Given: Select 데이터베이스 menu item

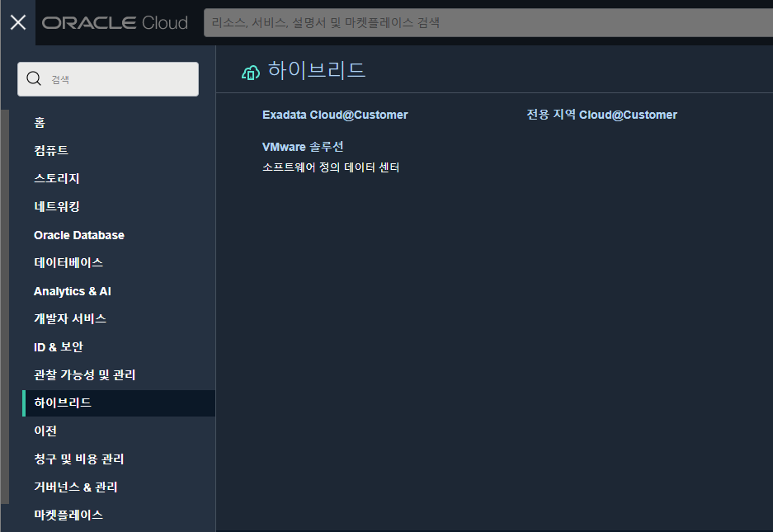Looking at the screenshot, I should (68, 263).
